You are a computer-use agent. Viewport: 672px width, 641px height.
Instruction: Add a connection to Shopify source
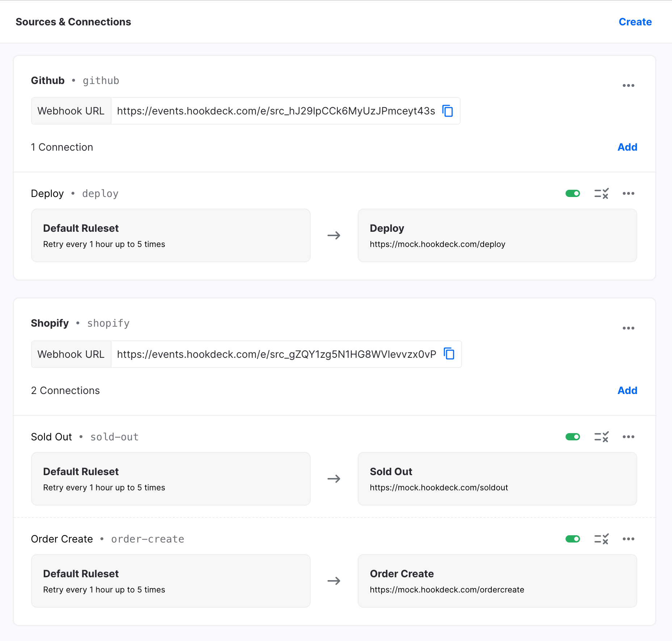click(x=627, y=390)
